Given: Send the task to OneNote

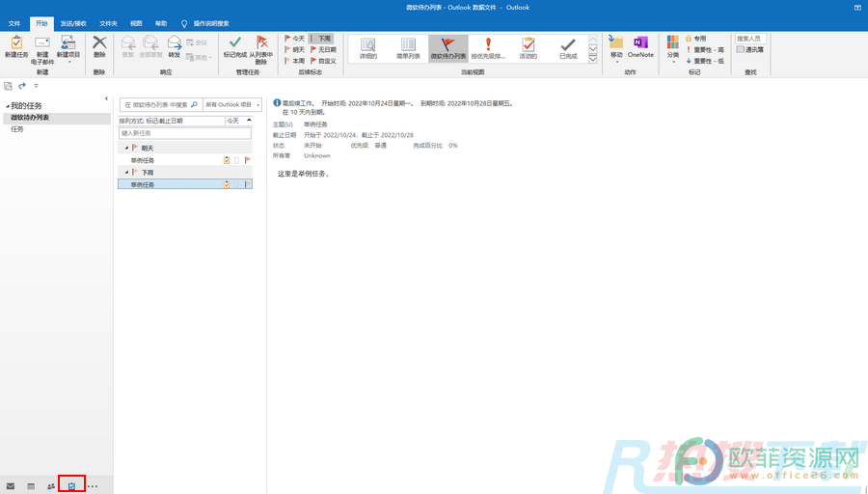Looking at the screenshot, I should (640, 47).
